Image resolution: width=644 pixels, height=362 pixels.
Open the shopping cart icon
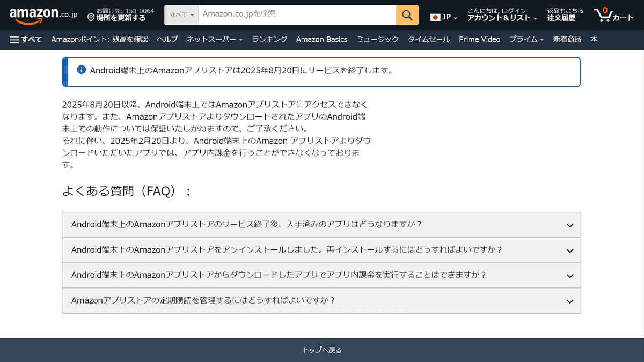tap(614, 14)
